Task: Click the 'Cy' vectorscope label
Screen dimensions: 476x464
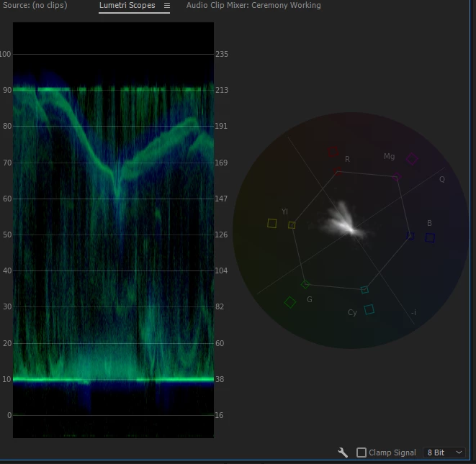Action: point(352,312)
